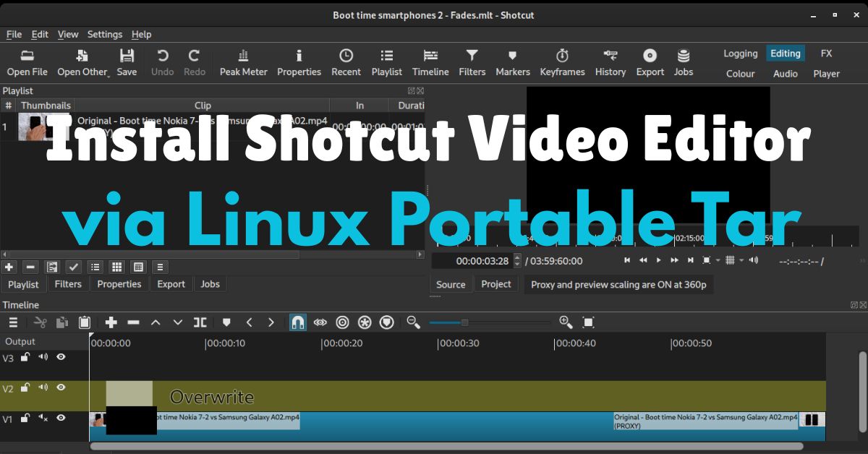This screenshot has width=868, height=454.
Task: Split at playhead in timeline toolbar
Action: coord(200,322)
